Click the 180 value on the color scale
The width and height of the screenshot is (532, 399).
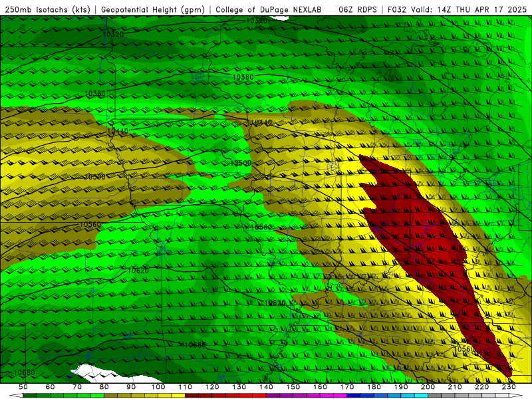[374, 387]
